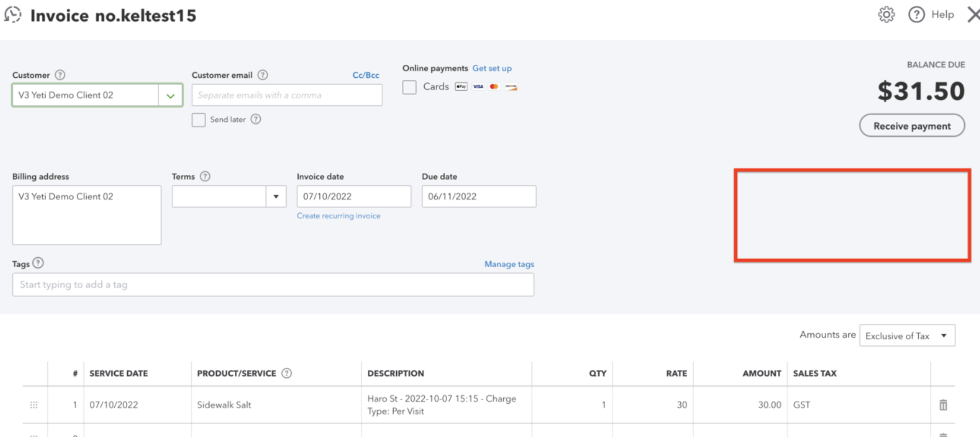
Task: Open the invoice history clock icon
Action: (13, 15)
